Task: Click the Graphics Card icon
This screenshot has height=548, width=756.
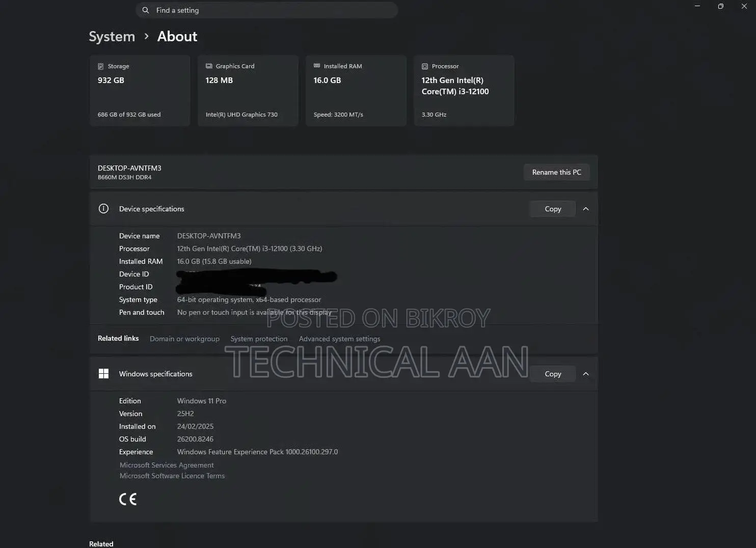Action: pos(209,66)
